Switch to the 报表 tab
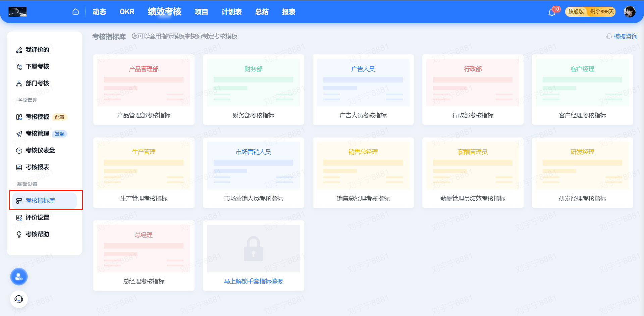 tap(288, 12)
